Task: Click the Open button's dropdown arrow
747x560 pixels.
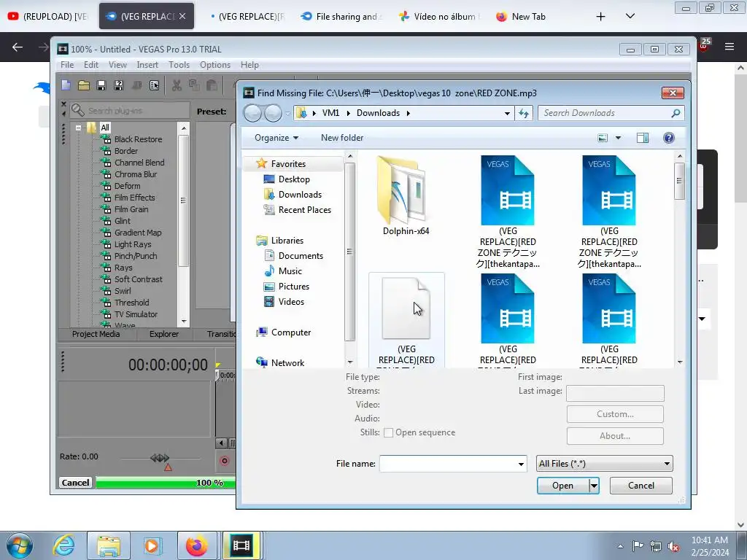Action: point(594,486)
